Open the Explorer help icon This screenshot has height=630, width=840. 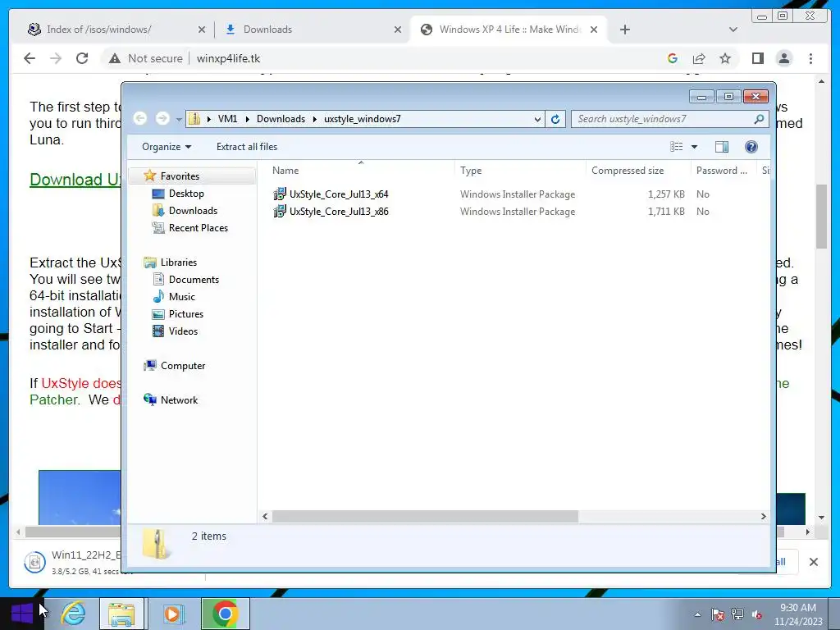pyautogui.click(x=751, y=147)
